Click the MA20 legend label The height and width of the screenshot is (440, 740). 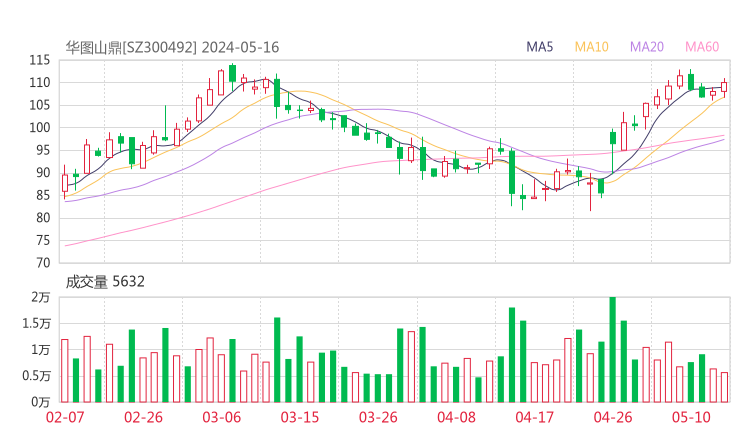click(647, 47)
